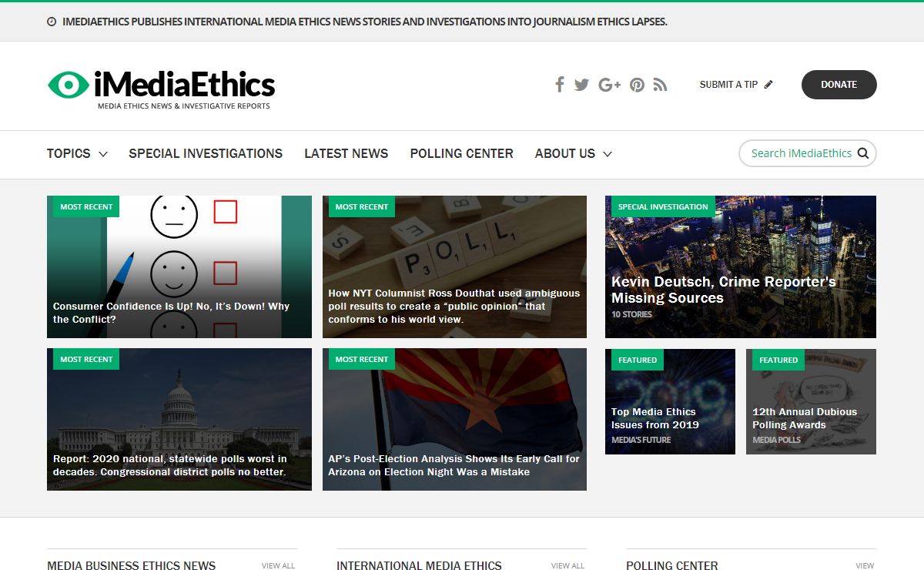
Task: Open International Media Ethics section heading
Action: 419,565
